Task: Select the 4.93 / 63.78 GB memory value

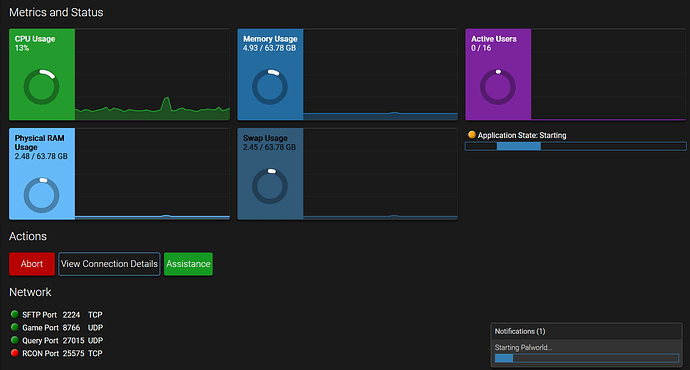Action: pos(269,48)
